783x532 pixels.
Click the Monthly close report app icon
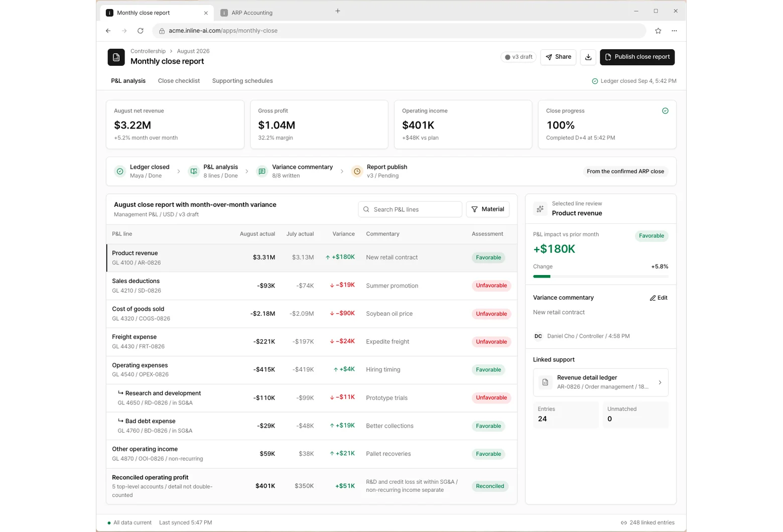(116, 57)
